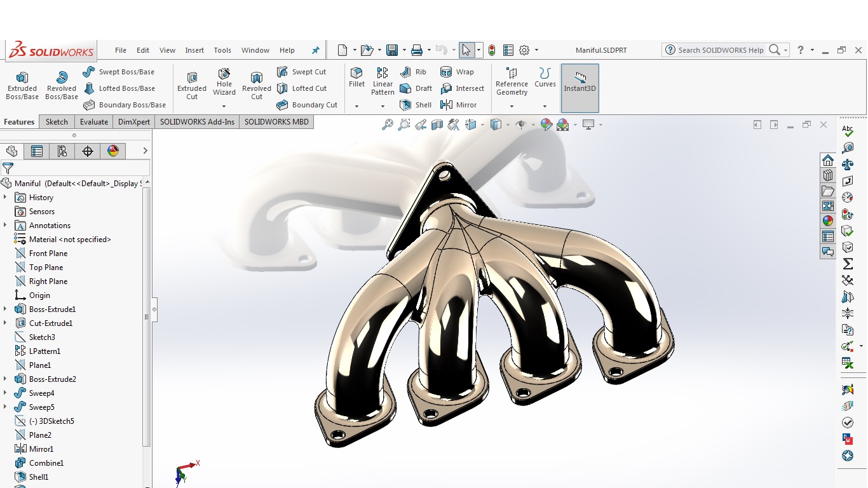Viewport: 868px width, 488px height.
Task: Select the Wrap tool
Action: click(457, 72)
